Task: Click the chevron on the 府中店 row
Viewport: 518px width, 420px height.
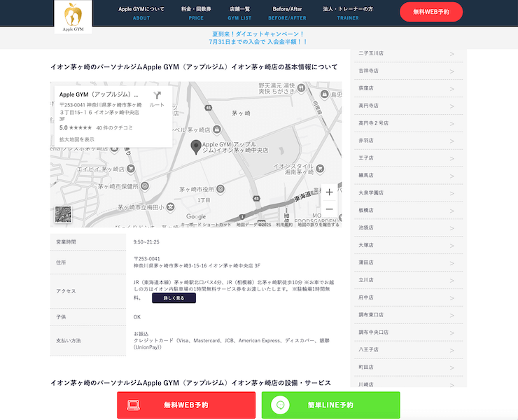Action: (x=452, y=298)
